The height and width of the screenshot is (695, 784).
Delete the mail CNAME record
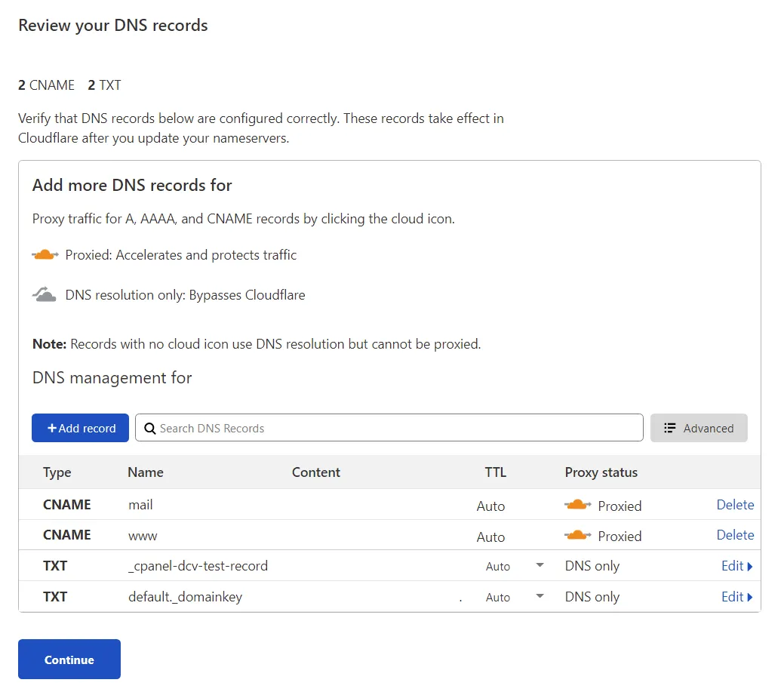click(x=735, y=505)
